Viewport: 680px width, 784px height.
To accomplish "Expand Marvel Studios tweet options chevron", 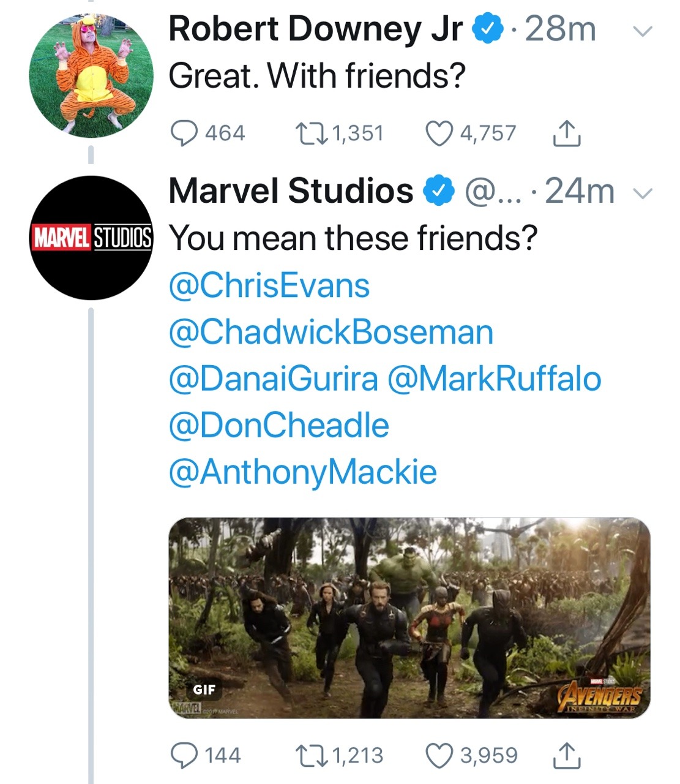I will pyautogui.click(x=643, y=194).
